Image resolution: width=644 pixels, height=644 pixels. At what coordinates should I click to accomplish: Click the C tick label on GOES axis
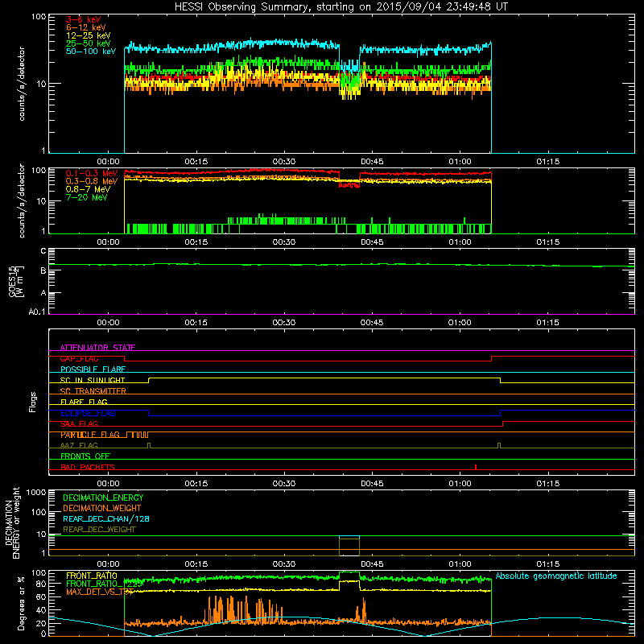tap(43, 250)
